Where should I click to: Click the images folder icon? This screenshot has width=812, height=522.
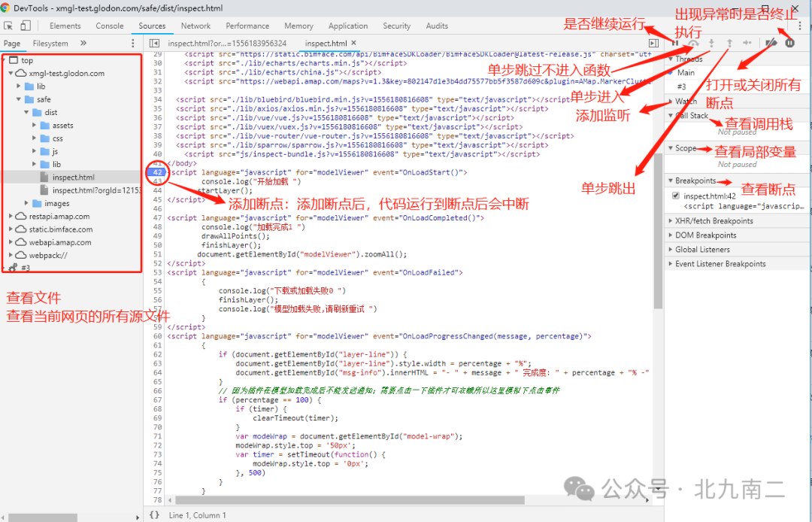click(37, 204)
